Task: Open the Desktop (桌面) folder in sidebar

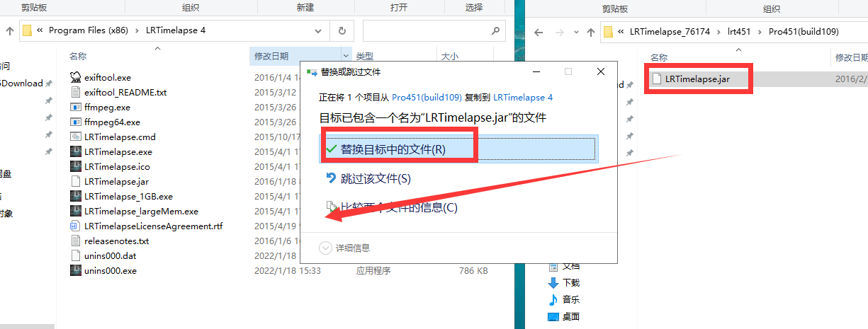Action: (554, 316)
